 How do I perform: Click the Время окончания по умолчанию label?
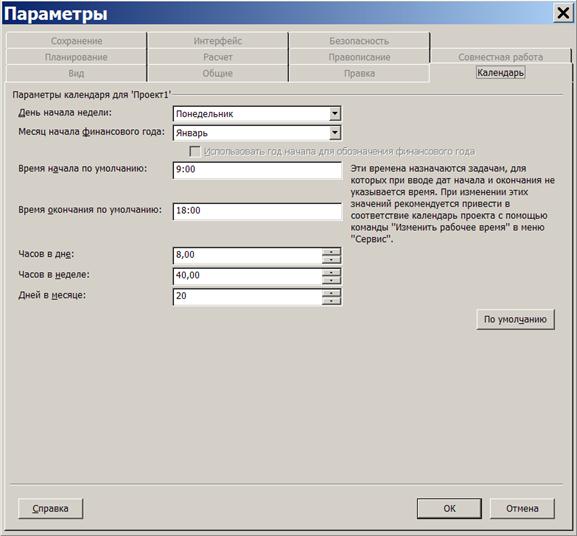pyautogui.click(x=90, y=210)
